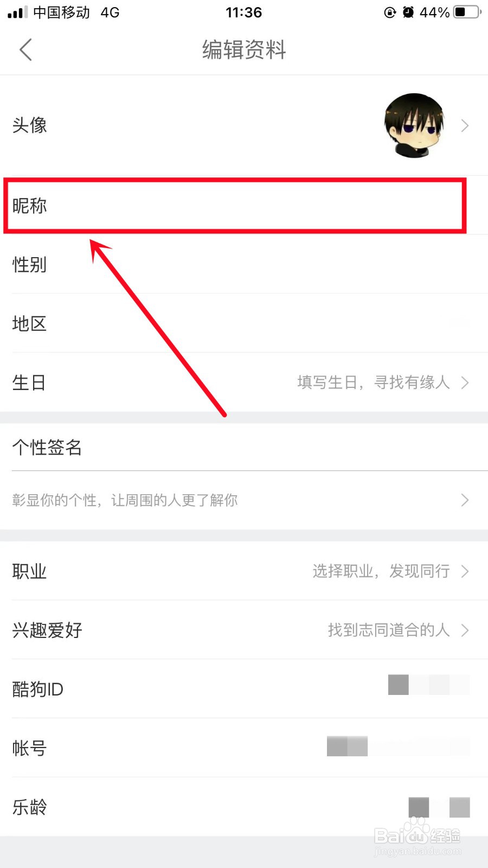
Task: Tap the profile avatar picture
Action: point(415,125)
